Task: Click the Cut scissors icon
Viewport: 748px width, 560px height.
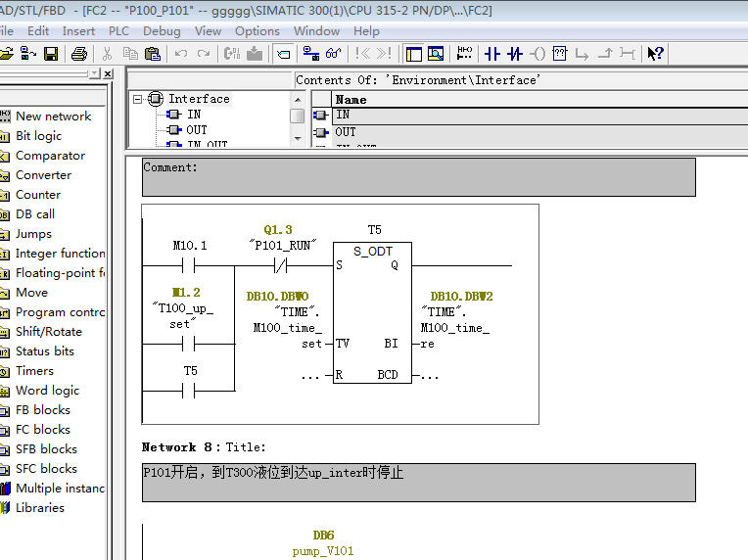Action: [x=108, y=54]
